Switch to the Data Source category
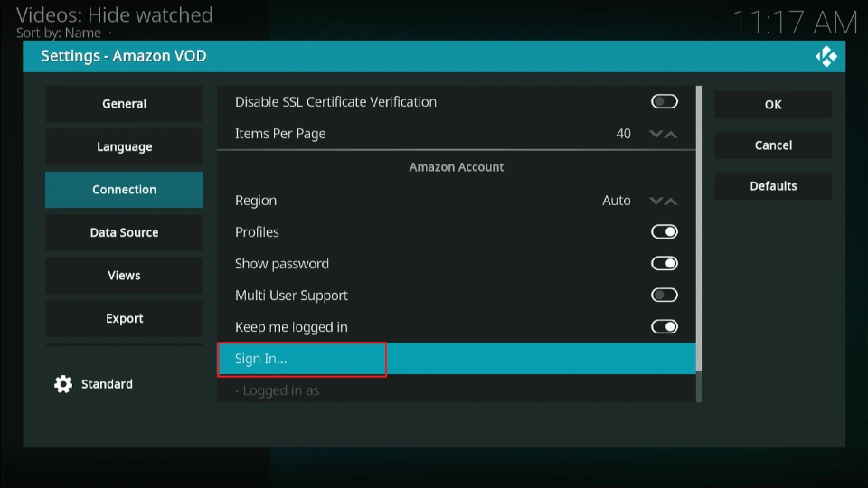Image resolution: width=868 pixels, height=488 pixels. click(x=124, y=232)
